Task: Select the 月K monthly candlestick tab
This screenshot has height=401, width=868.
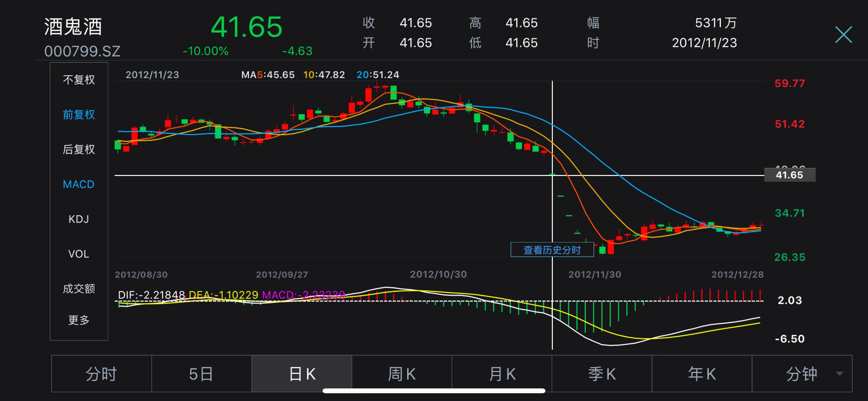Action: 502,374
